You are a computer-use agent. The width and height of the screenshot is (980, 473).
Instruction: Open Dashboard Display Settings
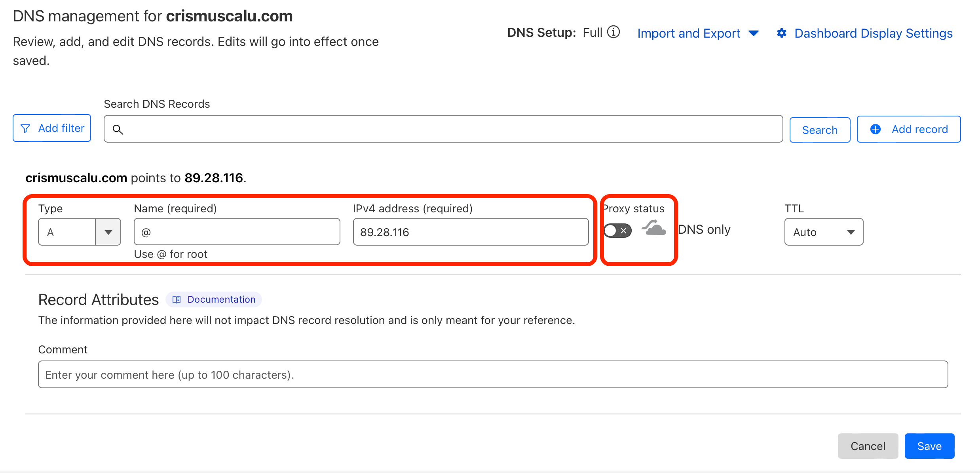(x=873, y=33)
